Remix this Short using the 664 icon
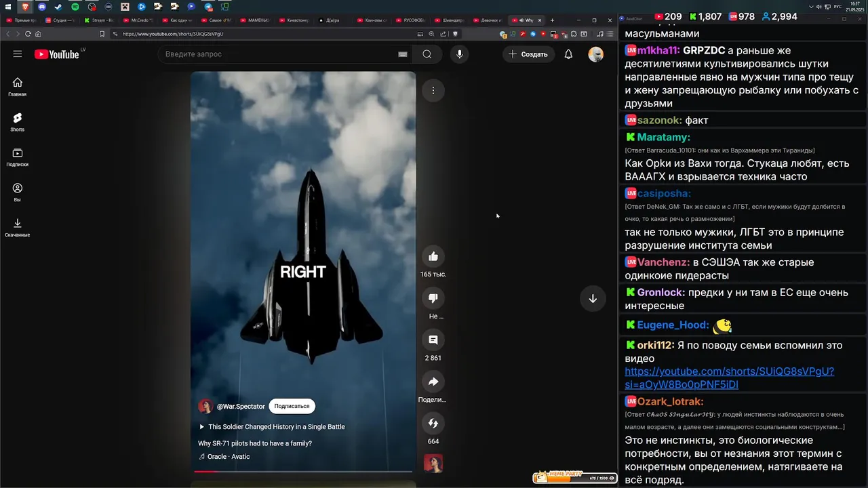 tap(433, 424)
